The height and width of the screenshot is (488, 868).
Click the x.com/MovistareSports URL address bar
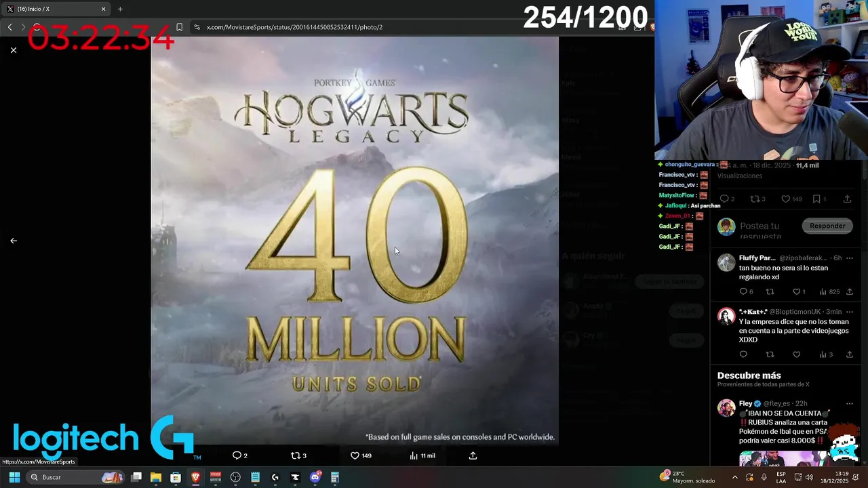pos(294,27)
